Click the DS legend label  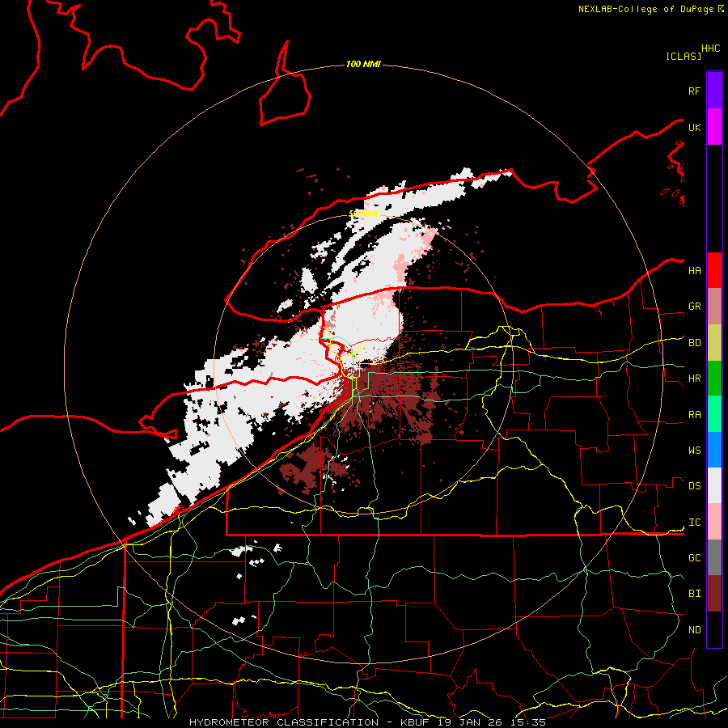pos(694,485)
